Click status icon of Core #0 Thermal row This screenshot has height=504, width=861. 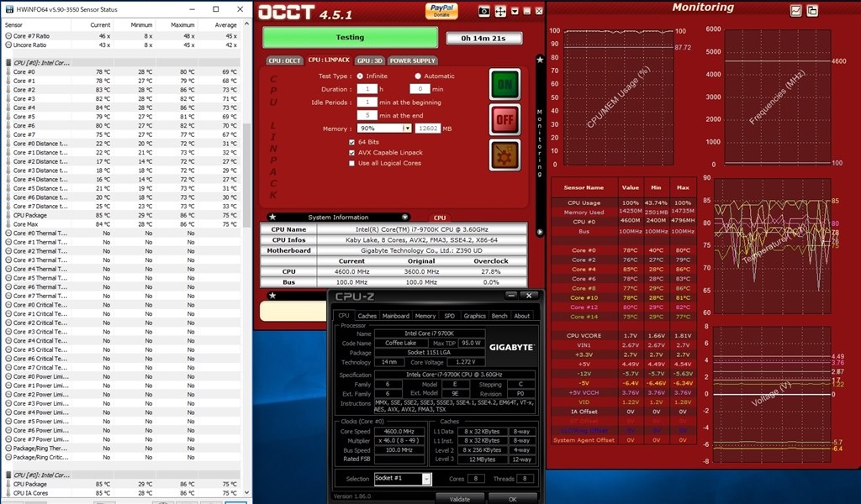(8, 233)
